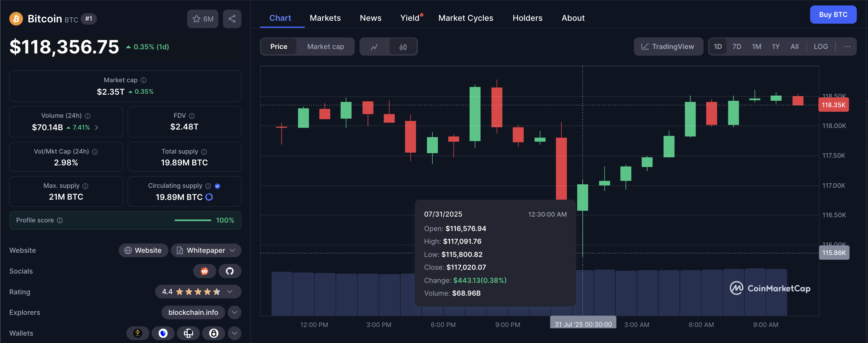Click the Vol/Mkt Cap info icon

click(x=95, y=152)
